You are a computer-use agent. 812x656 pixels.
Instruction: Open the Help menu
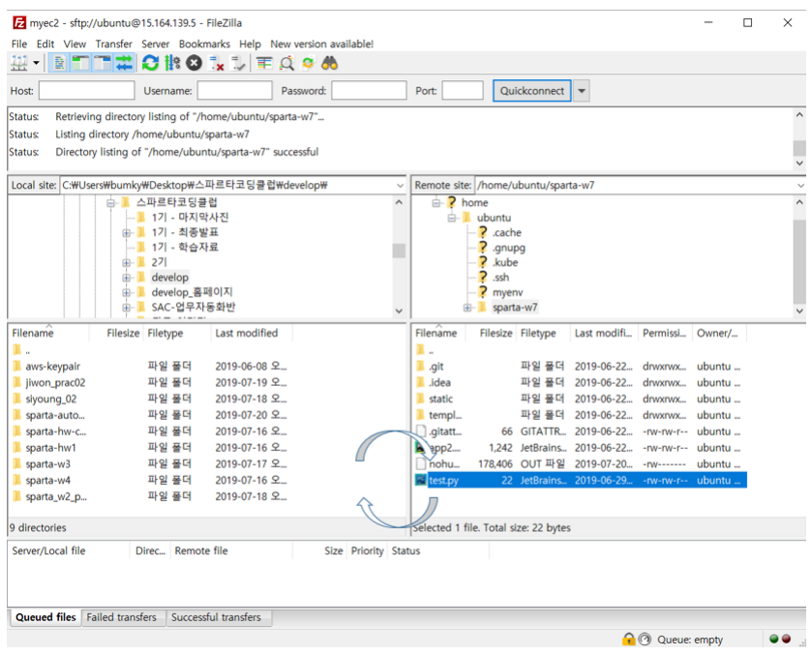250,44
